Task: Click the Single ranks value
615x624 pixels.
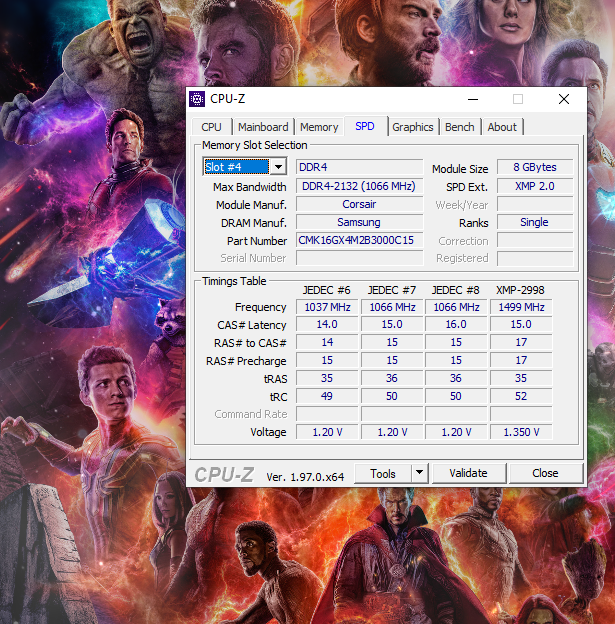Action: (x=535, y=222)
